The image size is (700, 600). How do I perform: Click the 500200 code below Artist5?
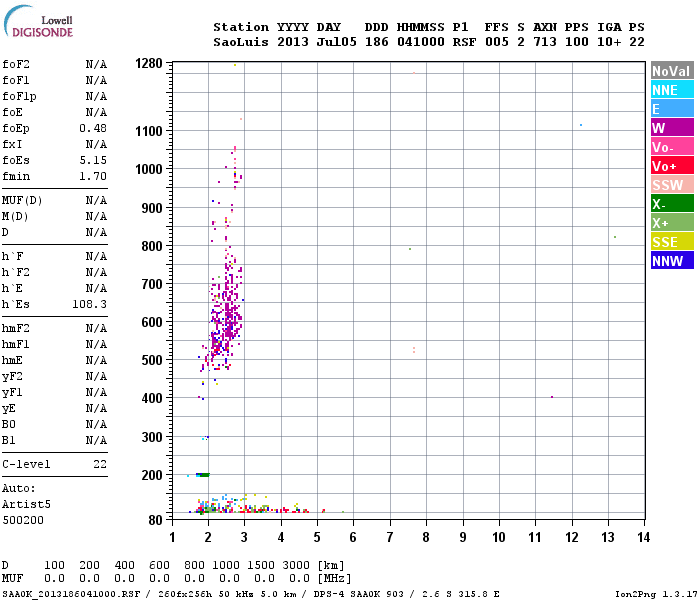[23, 520]
